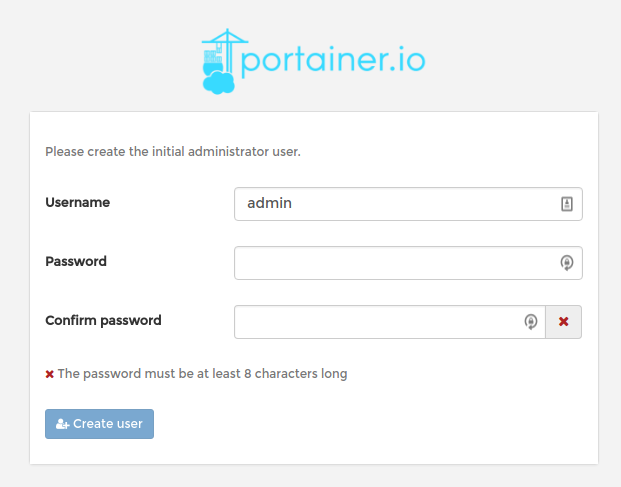Click the blue cloud in the Portainer logo
The width and height of the screenshot is (621, 487).
pyautogui.click(x=218, y=84)
